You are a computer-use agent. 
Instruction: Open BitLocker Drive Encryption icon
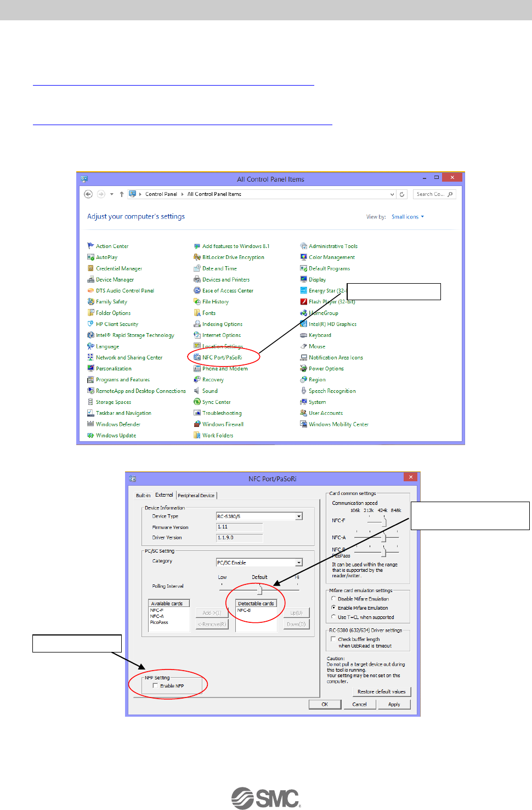click(x=197, y=257)
